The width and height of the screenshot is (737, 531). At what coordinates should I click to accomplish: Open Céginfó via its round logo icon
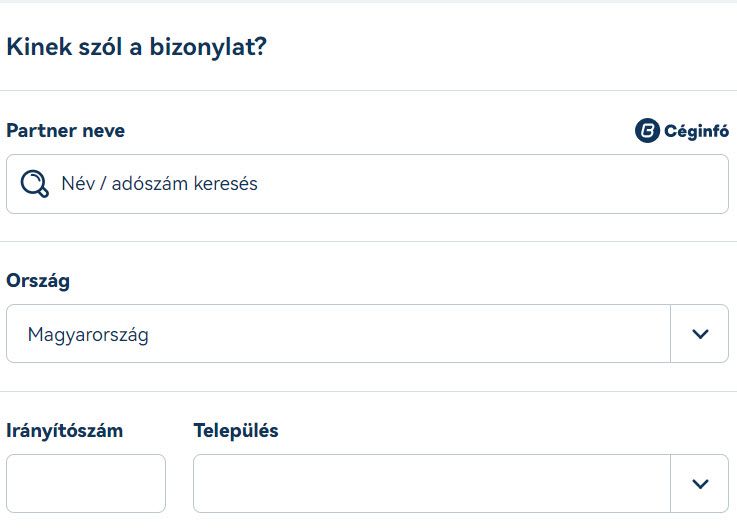click(647, 130)
